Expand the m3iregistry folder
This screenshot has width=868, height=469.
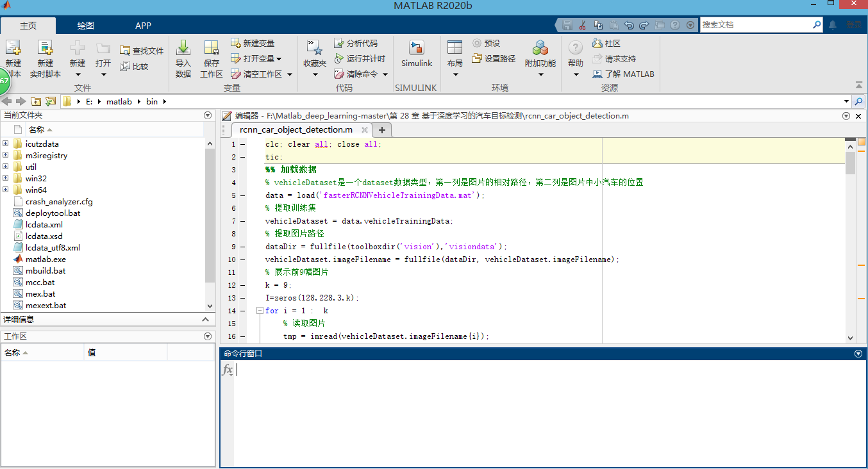click(6, 155)
